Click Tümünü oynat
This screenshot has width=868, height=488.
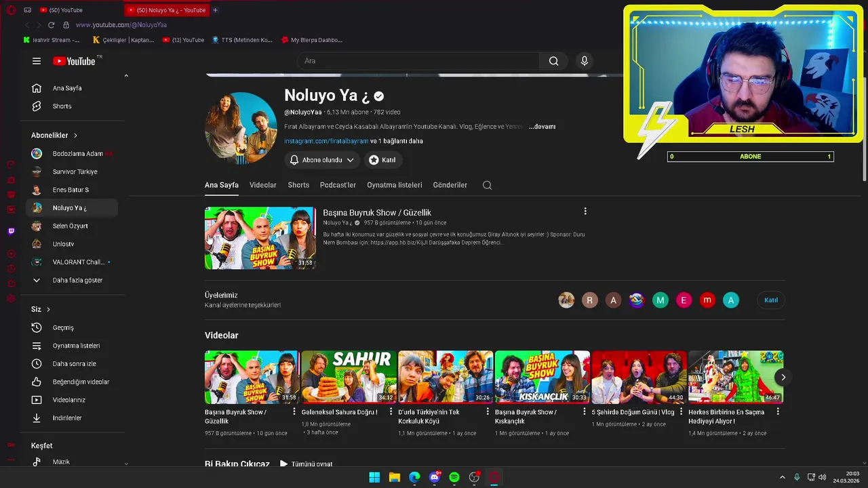307,464
